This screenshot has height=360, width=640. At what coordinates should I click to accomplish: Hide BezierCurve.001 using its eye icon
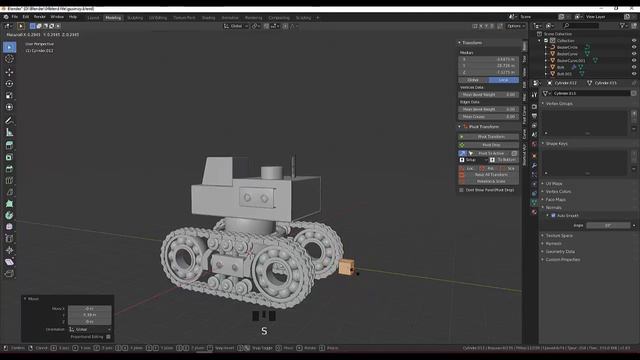634,60
